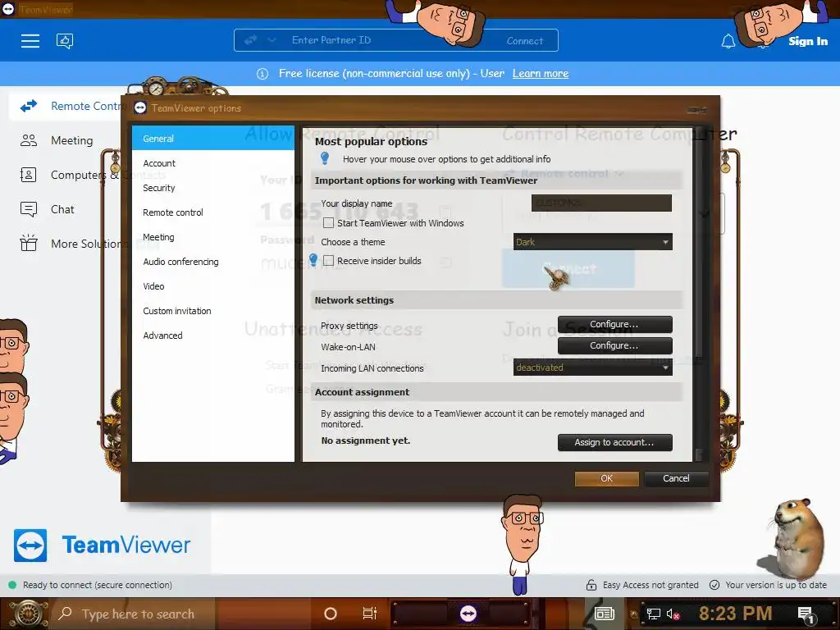Image resolution: width=840 pixels, height=630 pixels.
Task: Select the Video options category
Action: 213,286
